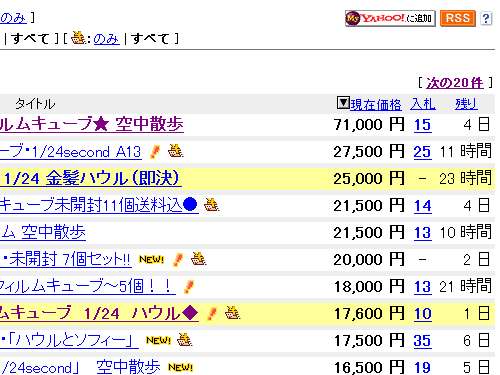Open listing 未開封 7個セット!!

(x=66, y=259)
